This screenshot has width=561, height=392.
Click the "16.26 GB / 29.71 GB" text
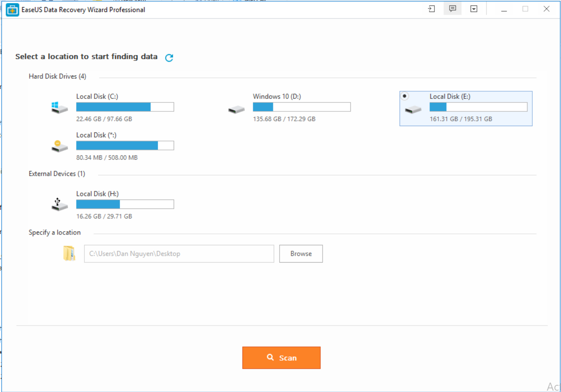(x=104, y=216)
